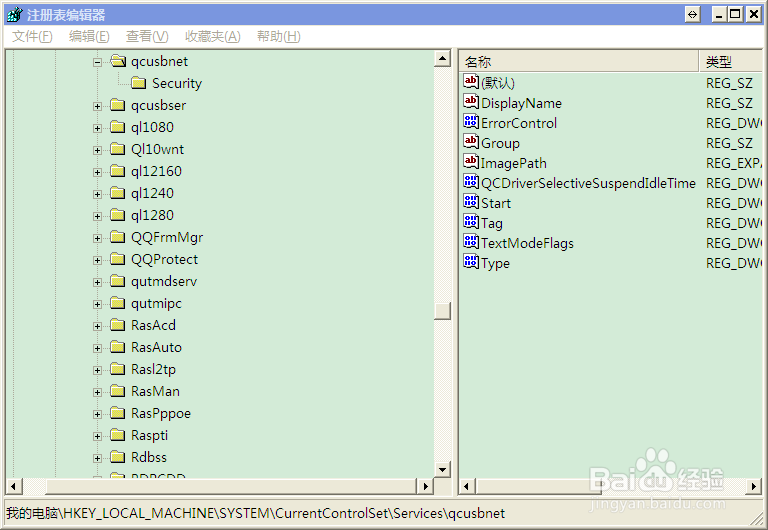Select the DisplayName value name
Viewport: 768px width, 530px height.
(522, 103)
